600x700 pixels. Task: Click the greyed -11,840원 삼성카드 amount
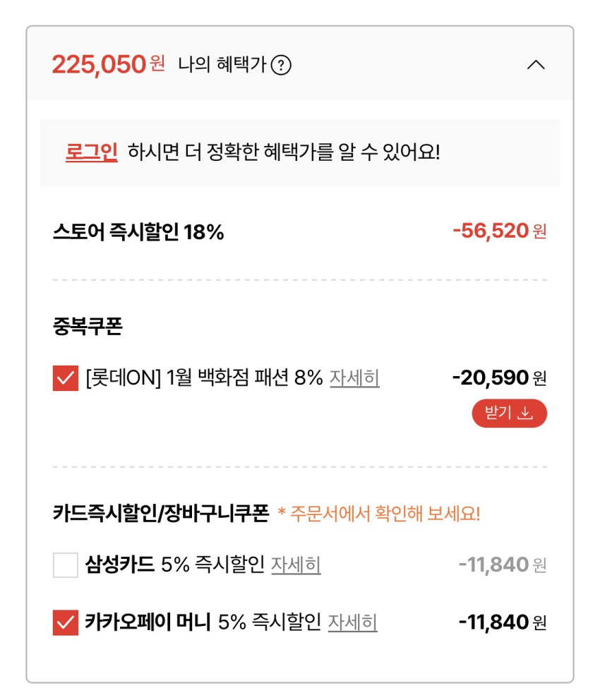(502, 565)
